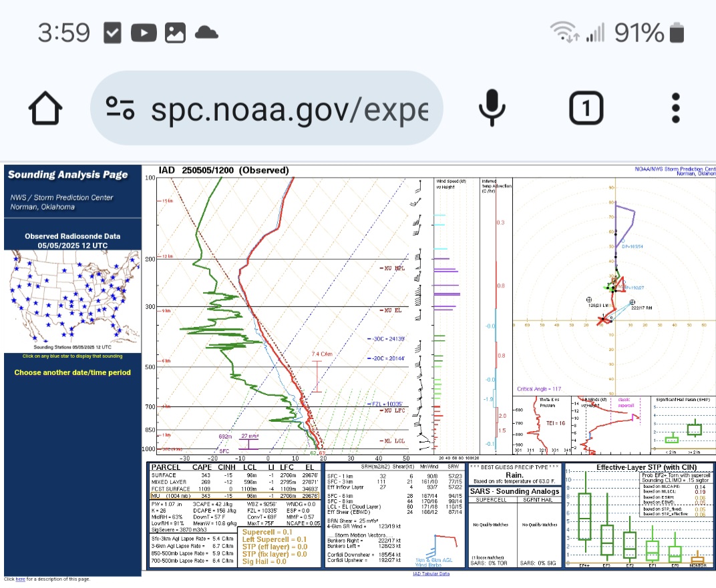Image resolution: width=716 pixels, height=588 pixels.
Task: Click the MIXED LAYER parcel row
Action: [x=234, y=482]
